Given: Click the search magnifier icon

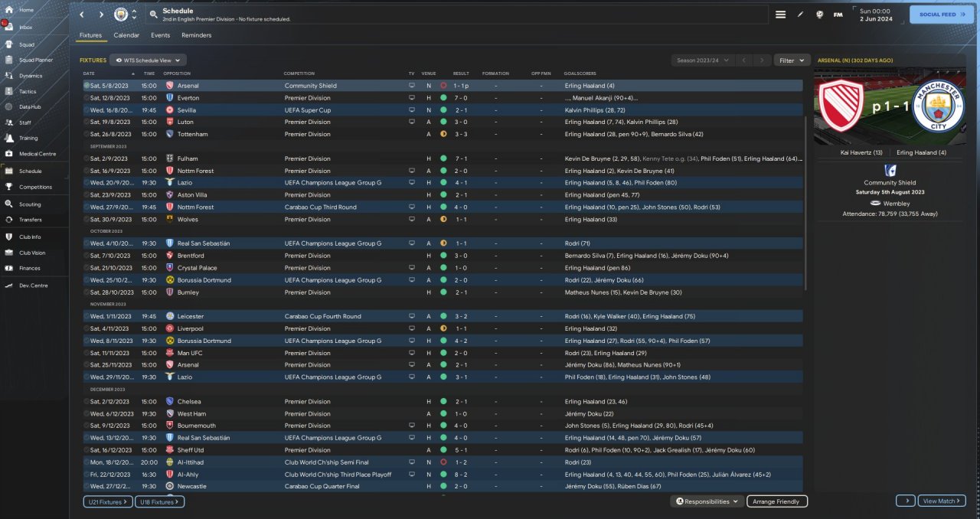Looking at the screenshot, I should 153,15.
